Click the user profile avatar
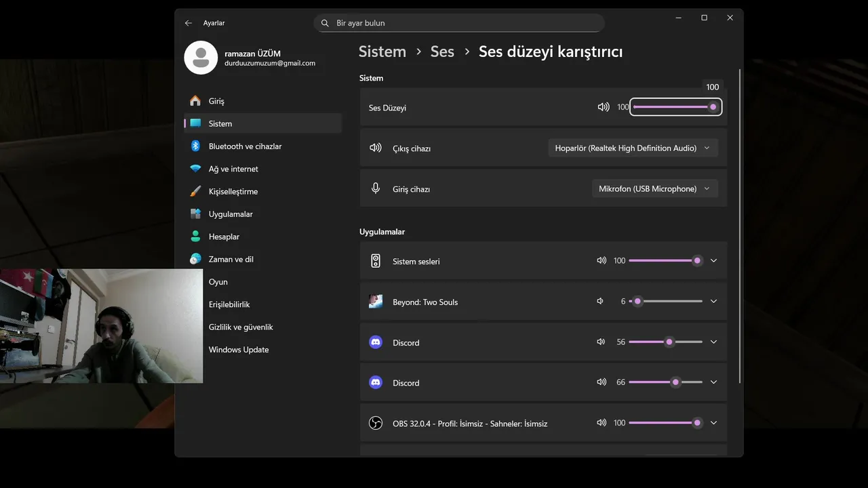868x488 pixels. [x=201, y=58]
